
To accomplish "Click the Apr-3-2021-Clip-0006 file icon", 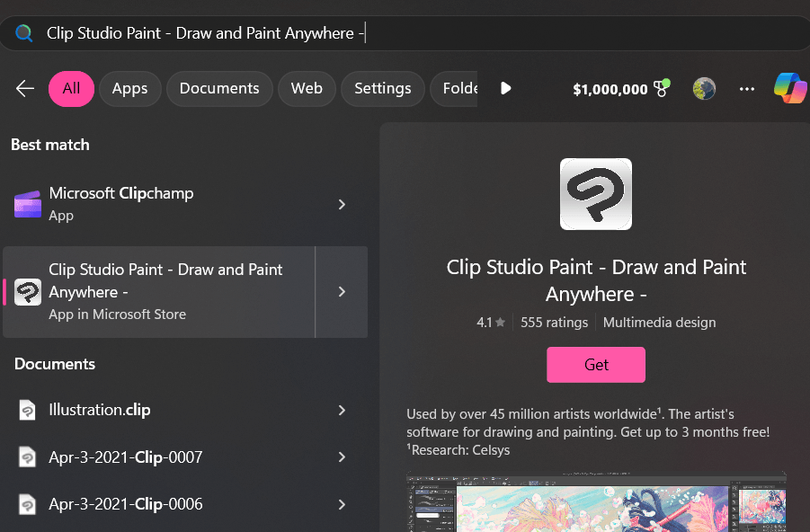I will coord(27,504).
